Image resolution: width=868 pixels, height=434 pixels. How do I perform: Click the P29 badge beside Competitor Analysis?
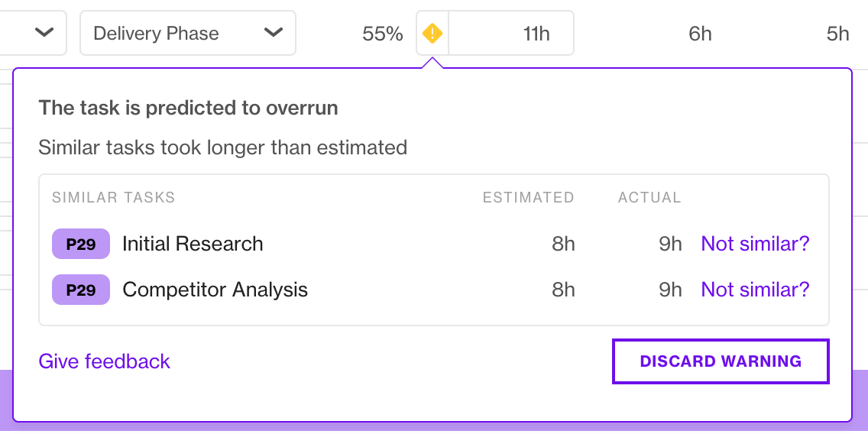click(x=81, y=290)
